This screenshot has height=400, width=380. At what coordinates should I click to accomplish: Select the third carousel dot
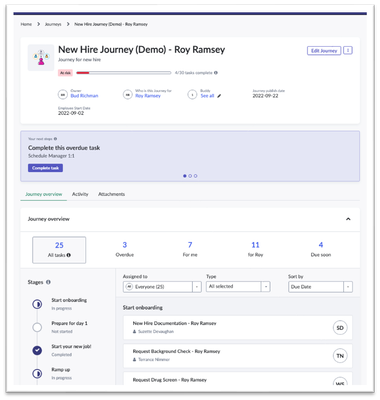point(195,176)
